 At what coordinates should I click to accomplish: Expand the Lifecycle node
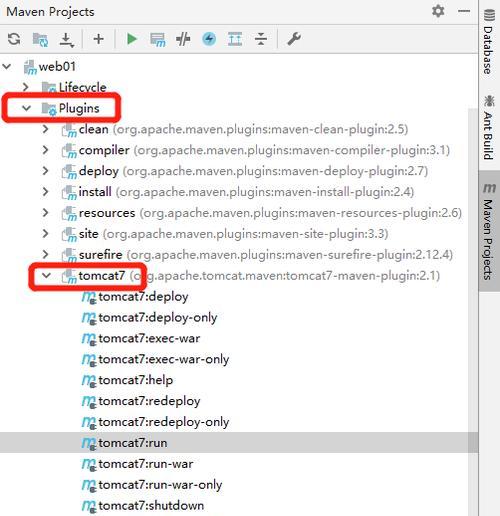[x=25, y=87]
